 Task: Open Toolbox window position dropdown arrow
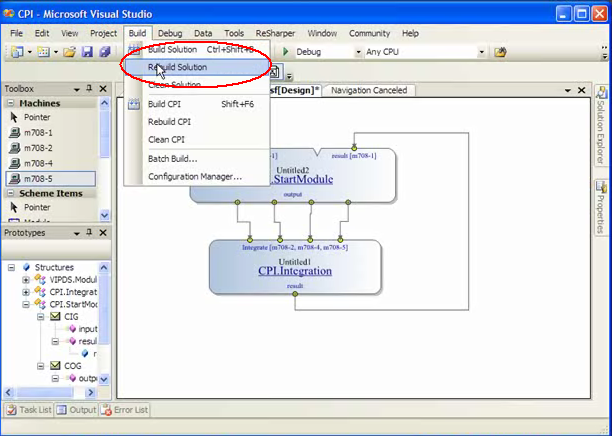pos(77,89)
